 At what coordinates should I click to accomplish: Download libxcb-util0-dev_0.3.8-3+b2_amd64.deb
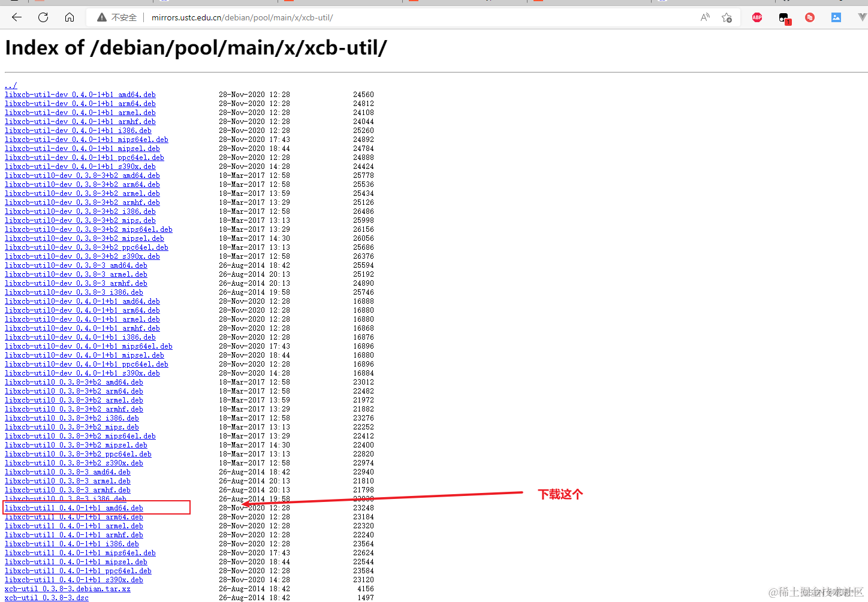click(82, 176)
